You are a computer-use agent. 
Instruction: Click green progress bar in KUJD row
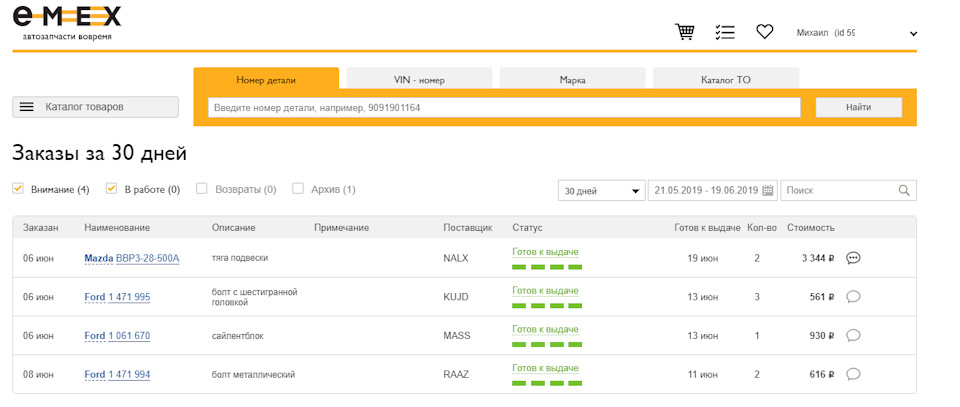pyautogui.click(x=547, y=305)
